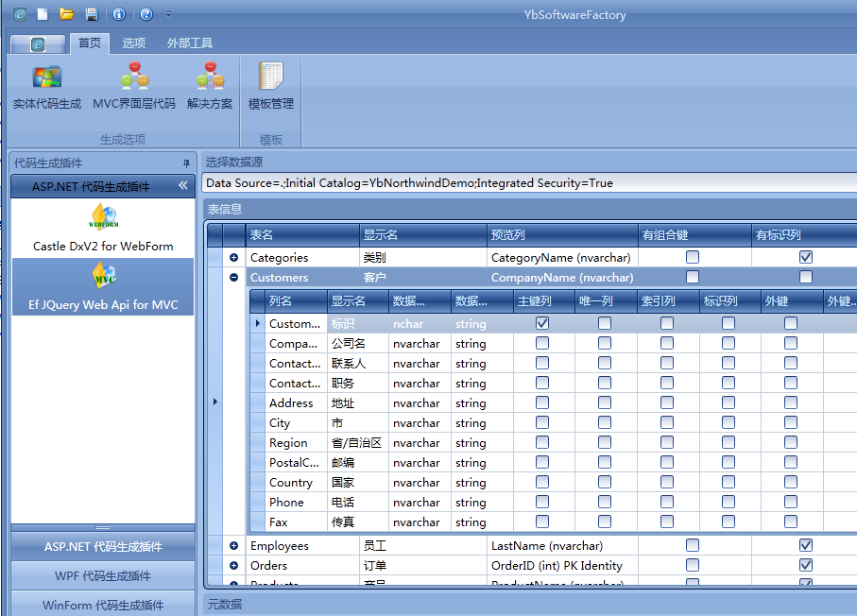Image resolution: width=857 pixels, height=616 pixels.
Task: Select the 订单 display name cell
Action: [x=423, y=565]
